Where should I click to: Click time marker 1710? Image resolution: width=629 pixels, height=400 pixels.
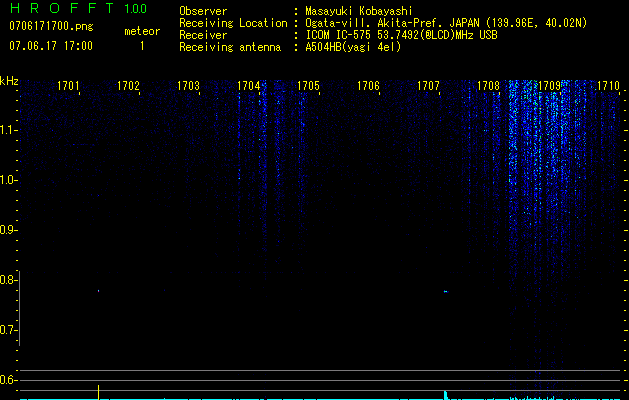(608, 86)
